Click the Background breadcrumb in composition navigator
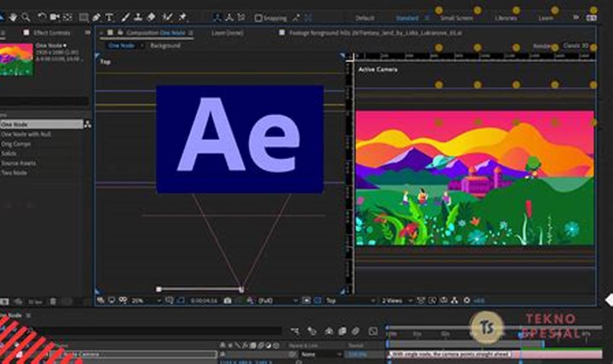The width and height of the screenshot is (613, 364). point(165,45)
